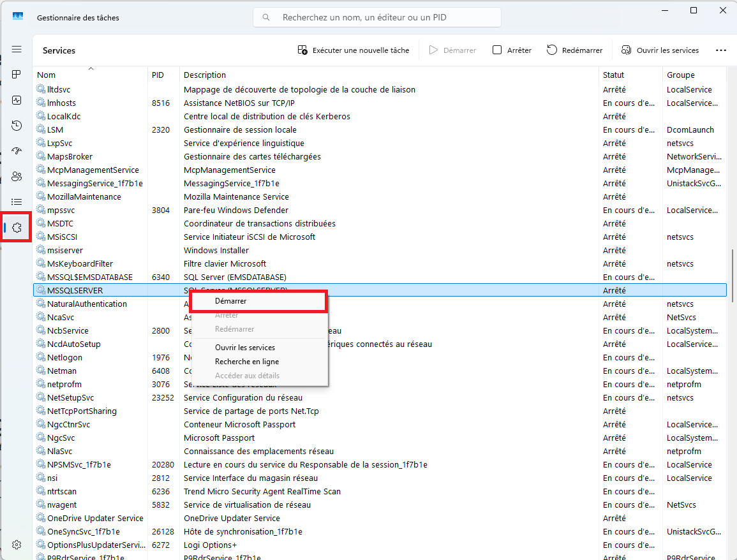Viewport: 737px width, 560px height.
Task: Select the McpManagementService name in Nom column
Action: coord(93,170)
